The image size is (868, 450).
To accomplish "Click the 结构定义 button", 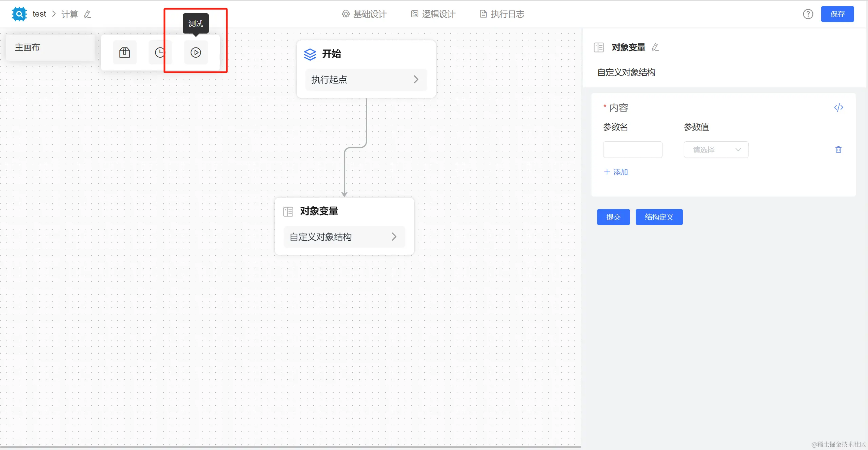I will pyautogui.click(x=659, y=217).
